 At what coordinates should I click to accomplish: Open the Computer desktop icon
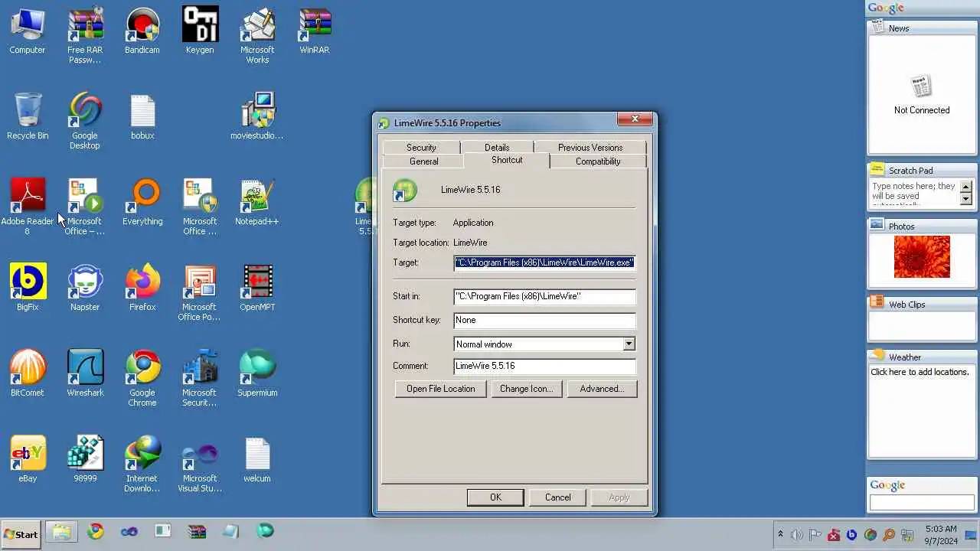[28, 32]
